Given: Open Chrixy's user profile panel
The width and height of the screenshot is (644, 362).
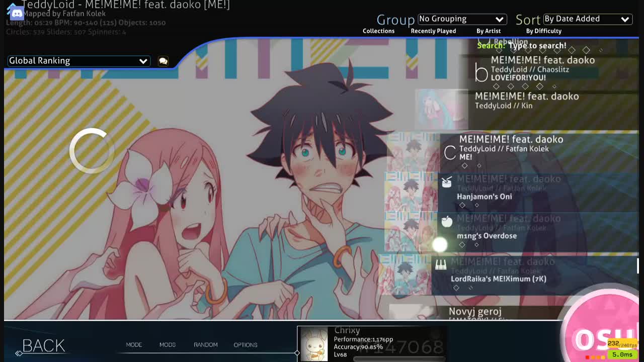Looking at the screenshot, I should coord(372,344).
